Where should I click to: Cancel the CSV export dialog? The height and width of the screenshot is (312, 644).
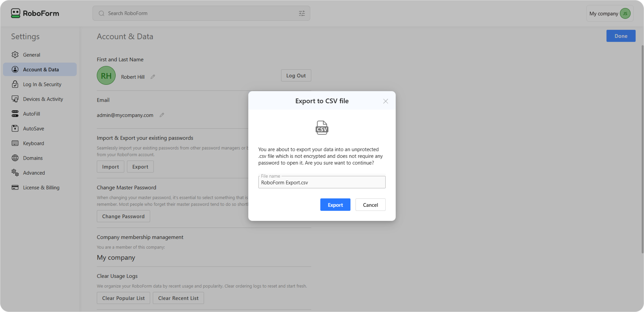pos(370,205)
